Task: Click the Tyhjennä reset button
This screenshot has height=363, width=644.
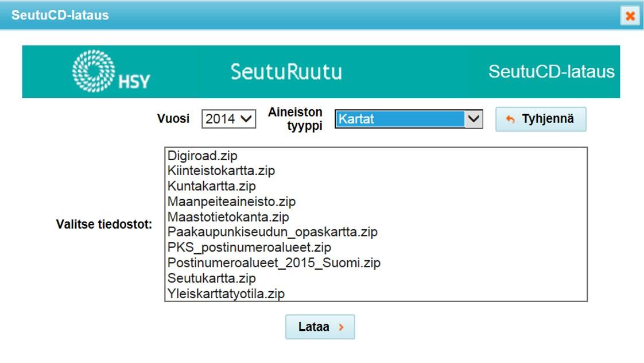Action: [x=540, y=119]
